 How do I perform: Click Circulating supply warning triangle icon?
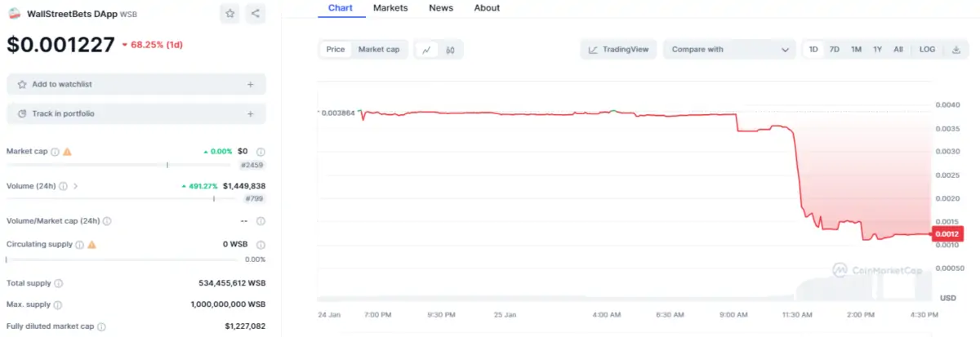(x=91, y=244)
